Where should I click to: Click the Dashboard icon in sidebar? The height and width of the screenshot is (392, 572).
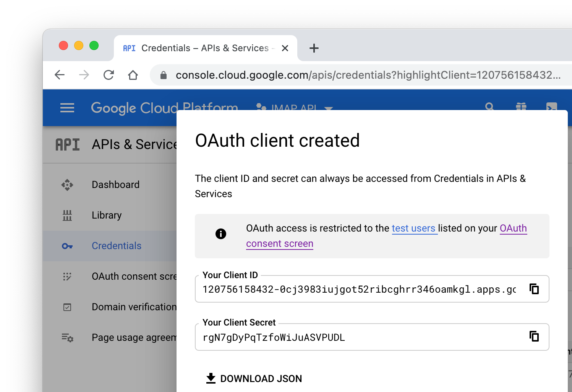67,185
